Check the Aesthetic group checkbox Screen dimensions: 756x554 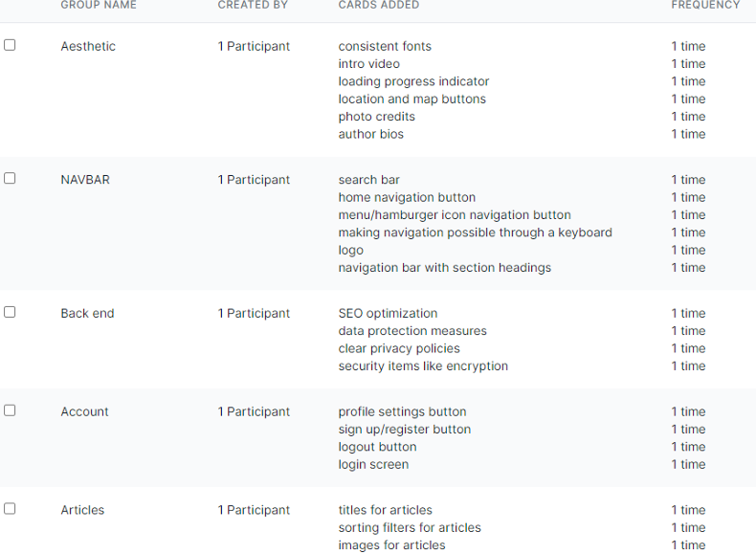point(10,45)
